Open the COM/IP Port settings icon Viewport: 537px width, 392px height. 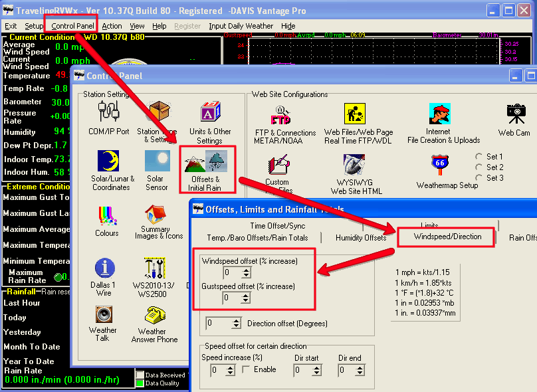tap(108, 111)
